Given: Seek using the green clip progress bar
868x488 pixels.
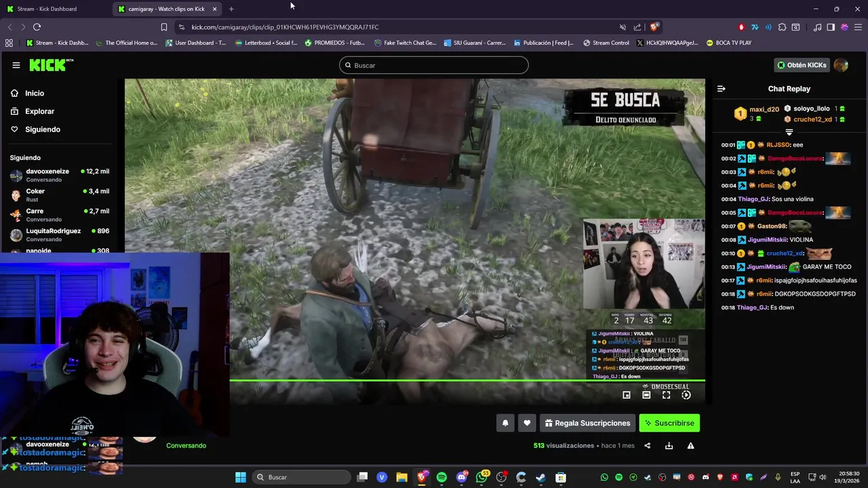Looking at the screenshot, I should [x=467, y=381].
